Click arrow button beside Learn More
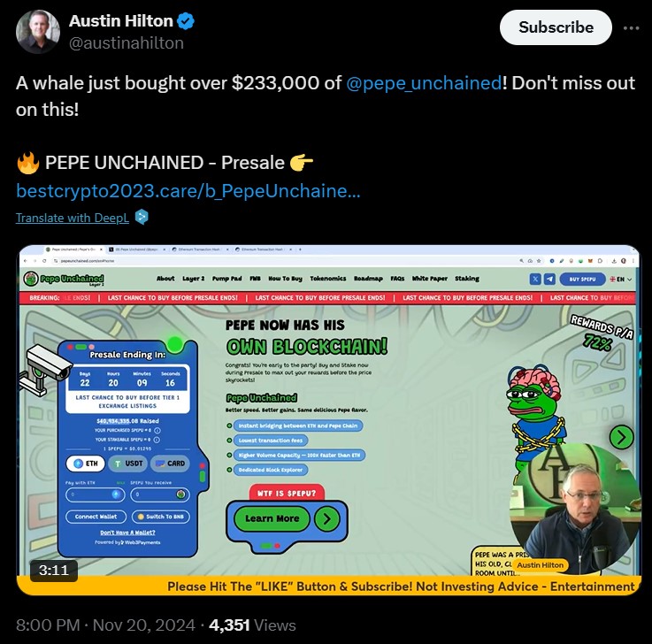This screenshot has height=644, width=652. pos(326,518)
